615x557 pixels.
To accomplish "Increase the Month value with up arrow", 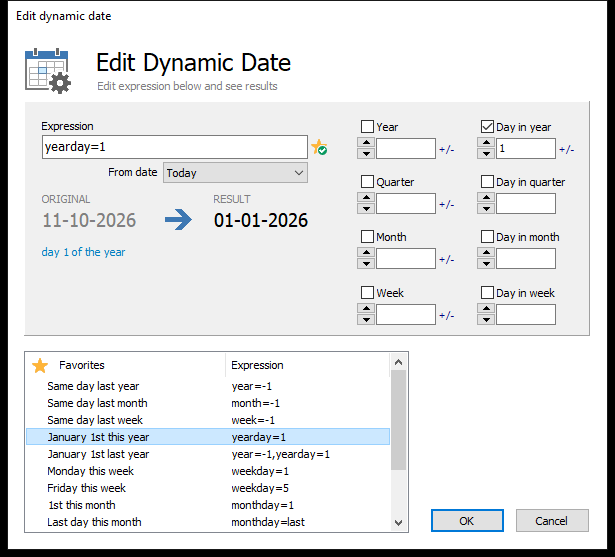I will click(366, 253).
